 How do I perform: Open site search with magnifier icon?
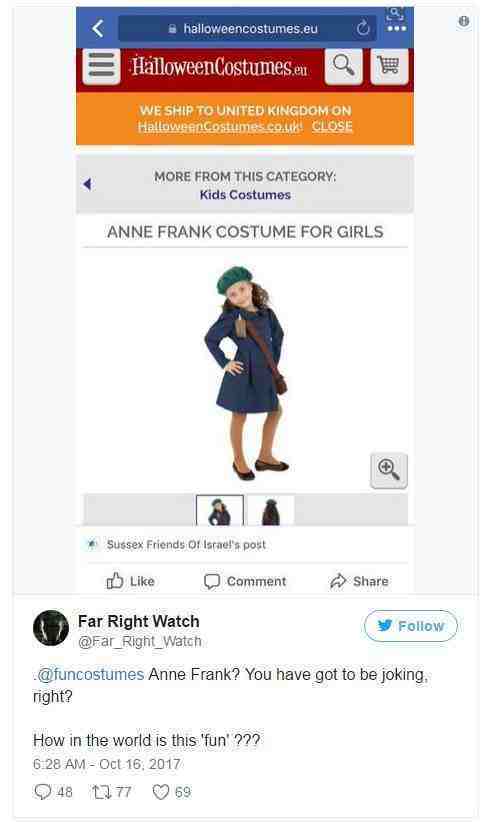click(x=343, y=66)
